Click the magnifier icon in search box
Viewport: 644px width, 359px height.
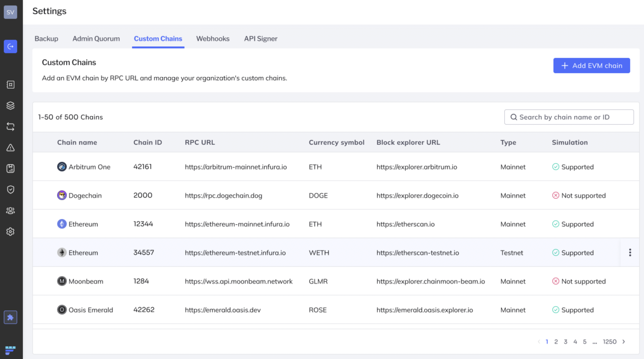(x=513, y=117)
